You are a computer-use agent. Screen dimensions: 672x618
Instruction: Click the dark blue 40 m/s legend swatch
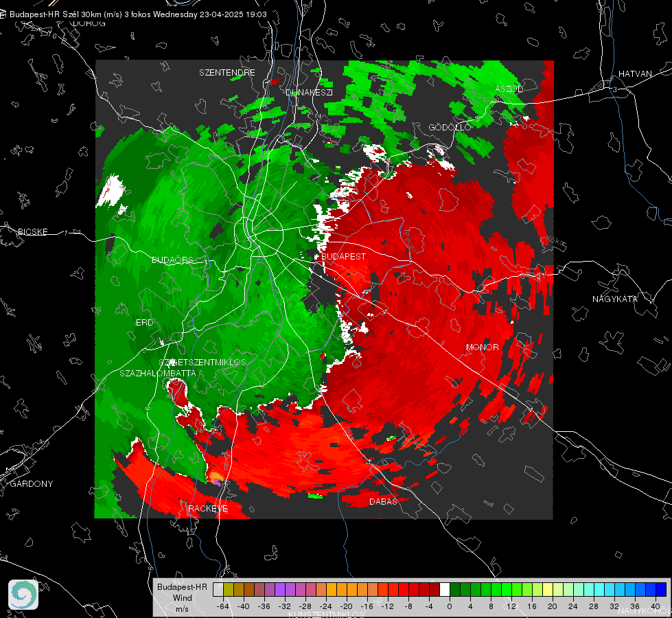(x=661, y=590)
